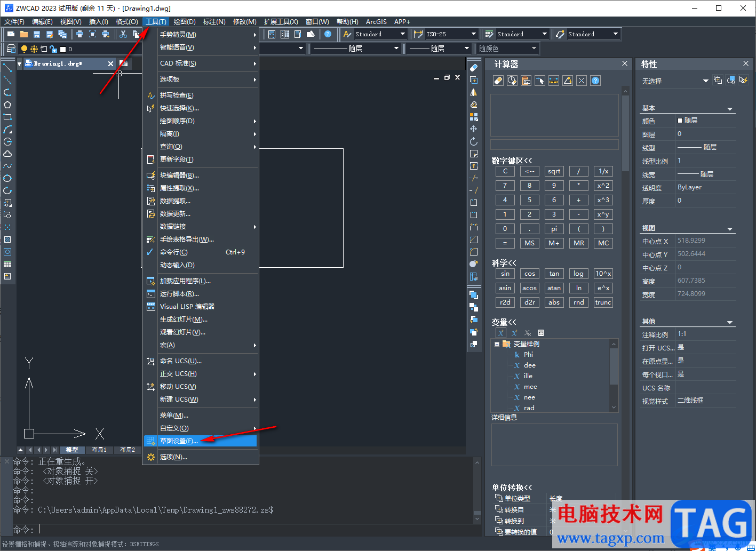Toggle the layer freeze sun icon

[34, 49]
